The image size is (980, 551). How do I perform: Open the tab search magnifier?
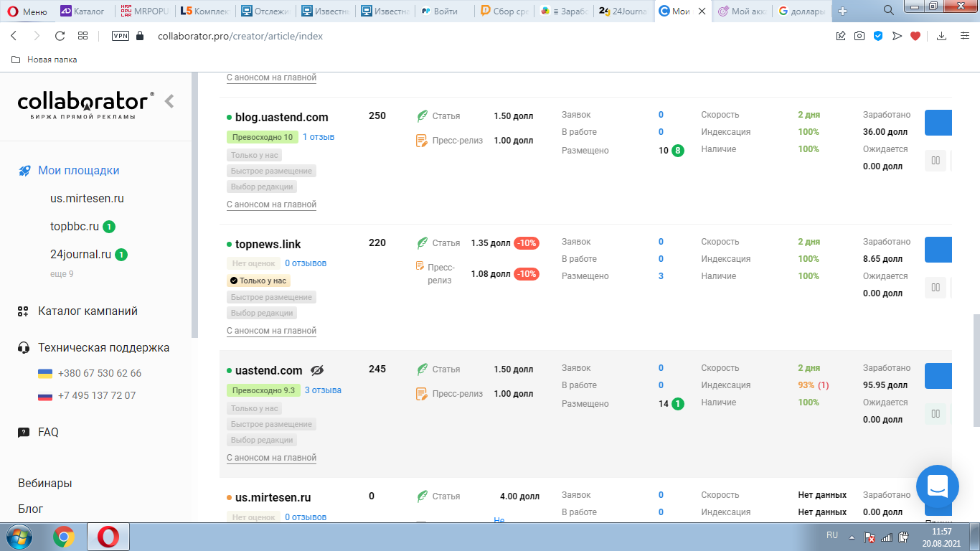pos(889,10)
